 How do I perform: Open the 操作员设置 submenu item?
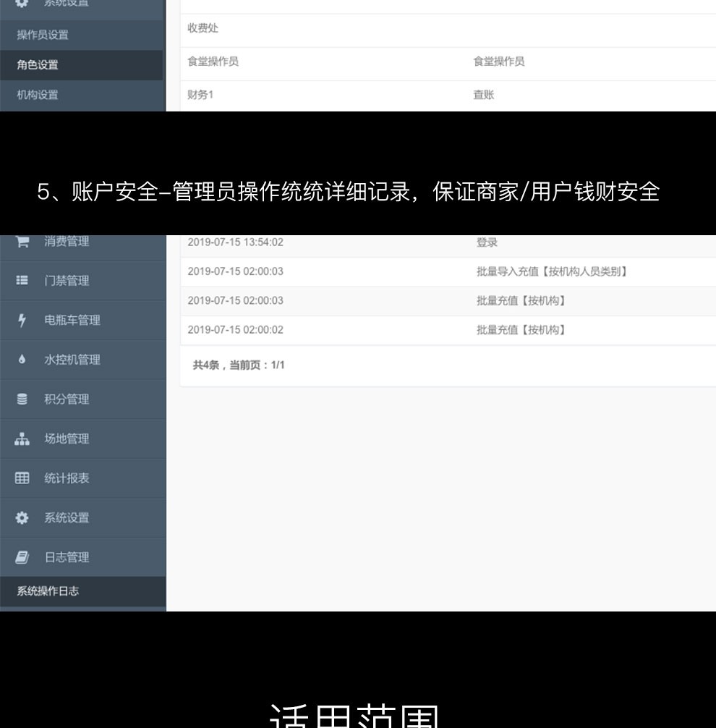[x=43, y=35]
